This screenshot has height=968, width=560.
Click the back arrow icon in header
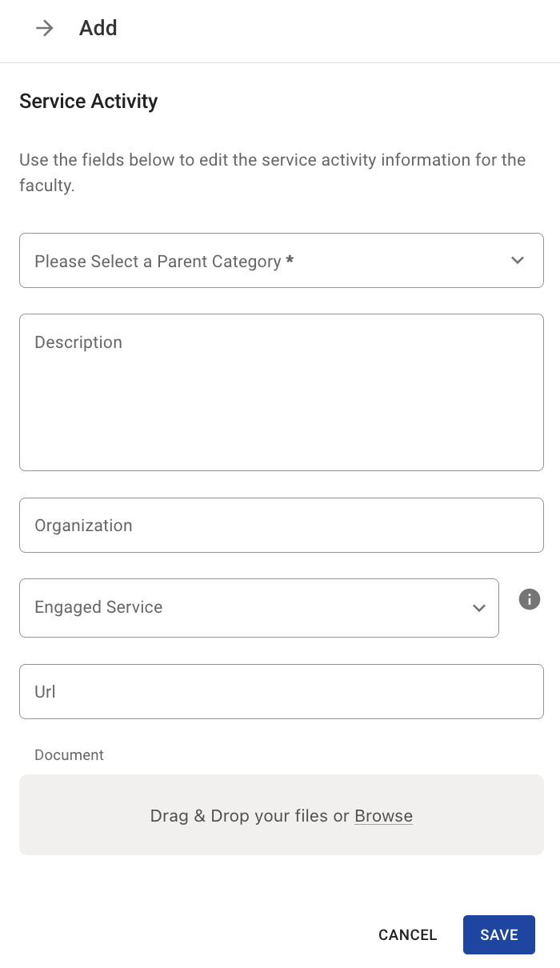[x=44, y=28]
